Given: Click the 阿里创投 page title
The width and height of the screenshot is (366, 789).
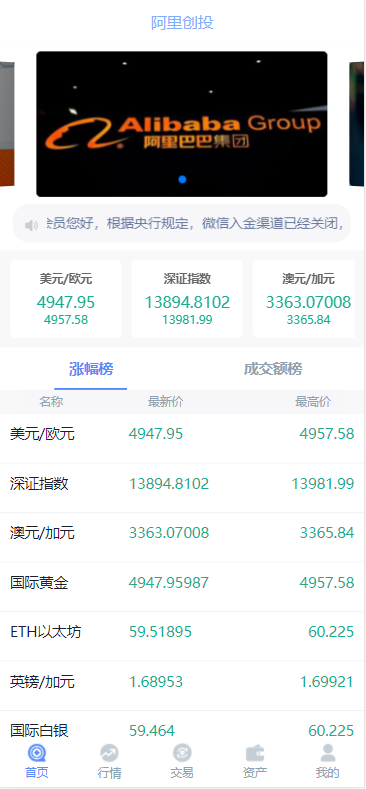Looking at the screenshot, I should pos(182,23).
